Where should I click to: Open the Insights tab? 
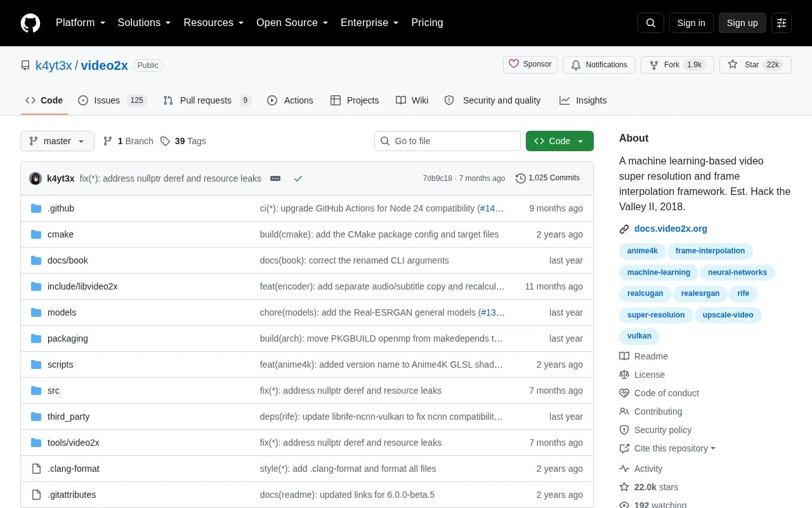583,100
